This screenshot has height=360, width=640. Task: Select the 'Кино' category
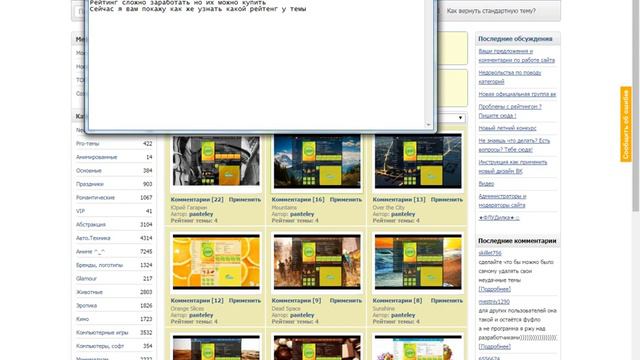[82, 319]
